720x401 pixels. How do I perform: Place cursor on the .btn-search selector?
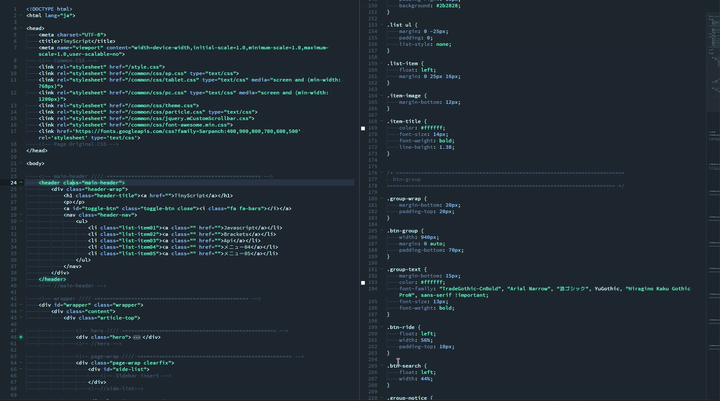click(x=405, y=366)
